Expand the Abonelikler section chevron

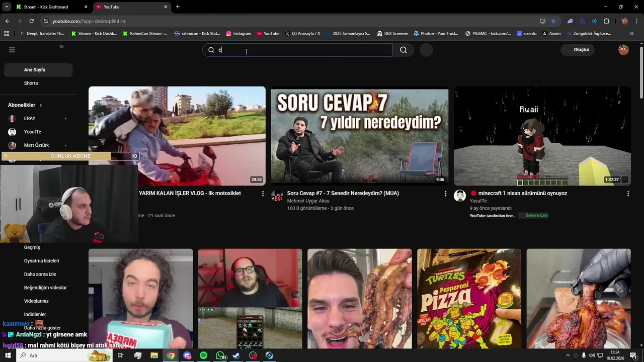(41, 105)
